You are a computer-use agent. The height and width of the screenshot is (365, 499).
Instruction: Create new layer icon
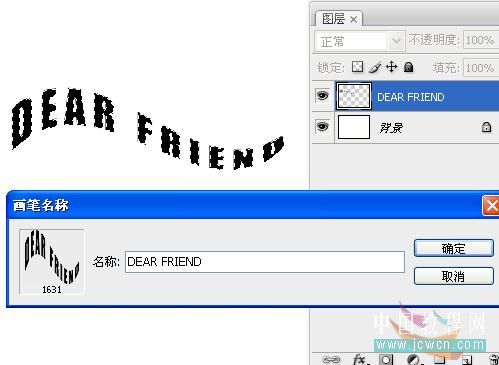click(x=467, y=360)
